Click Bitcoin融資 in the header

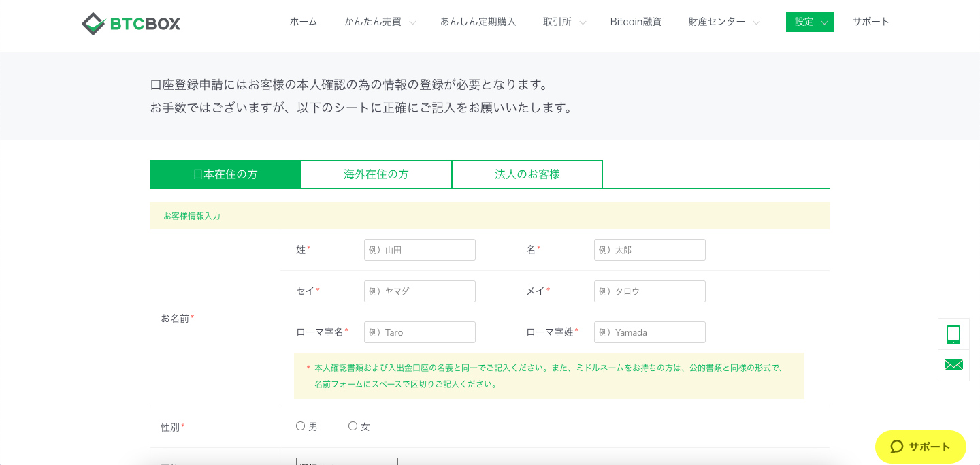pos(636,21)
